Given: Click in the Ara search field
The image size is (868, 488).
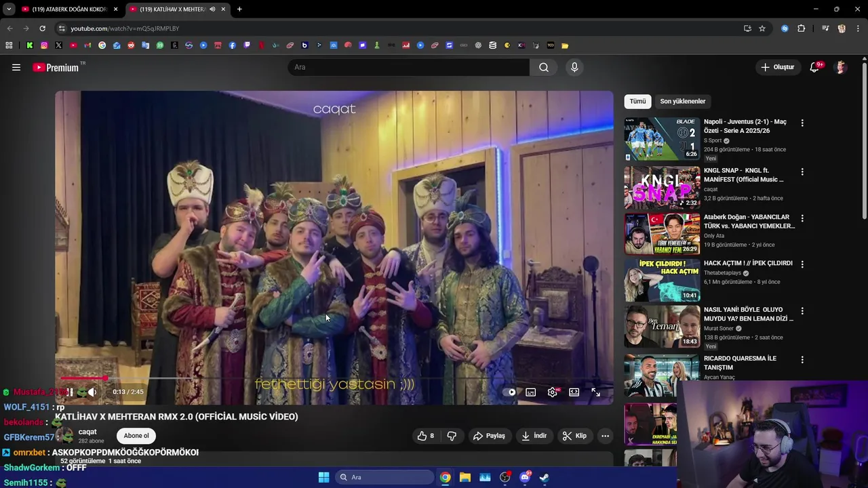Looking at the screenshot, I should pos(409,67).
